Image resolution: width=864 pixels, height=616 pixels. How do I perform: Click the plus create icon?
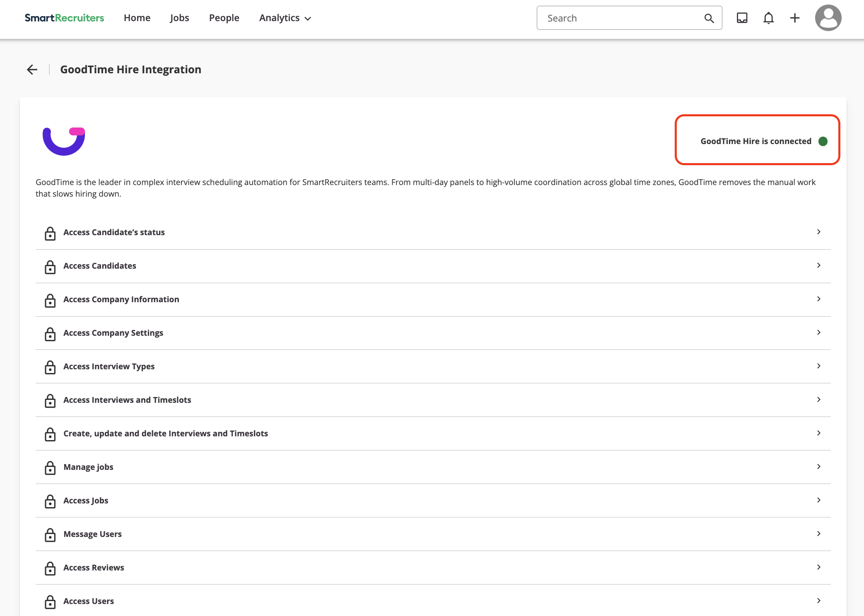tap(795, 18)
